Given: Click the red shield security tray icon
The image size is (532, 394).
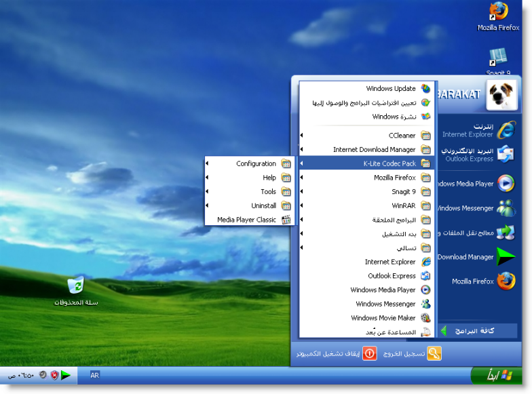Looking at the screenshot, I should coord(54,376).
